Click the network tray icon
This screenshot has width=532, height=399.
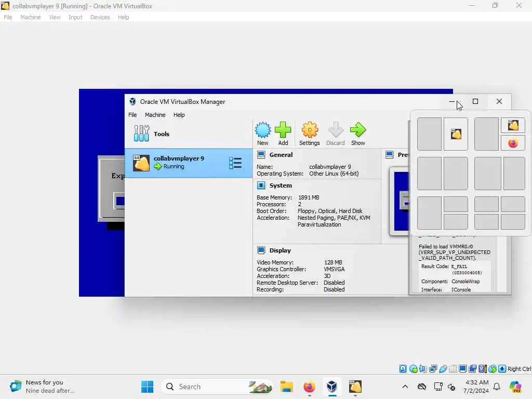coord(438,387)
